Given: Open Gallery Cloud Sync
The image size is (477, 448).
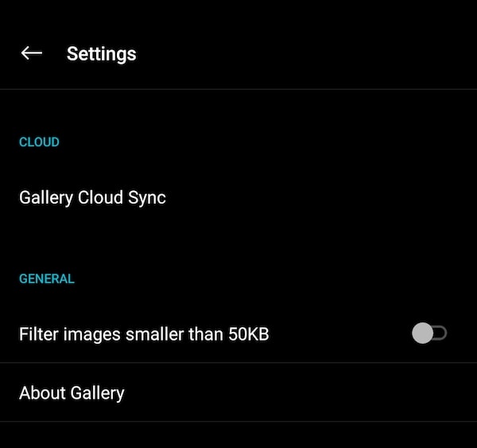Looking at the screenshot, I should pyautogui.click(x=92, y=197).
